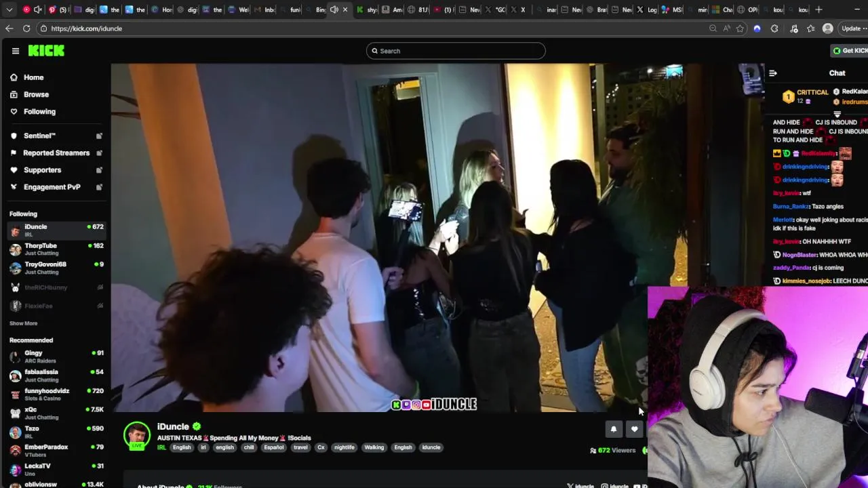Click the browser zoom magnifier icon

click(713, 28)
